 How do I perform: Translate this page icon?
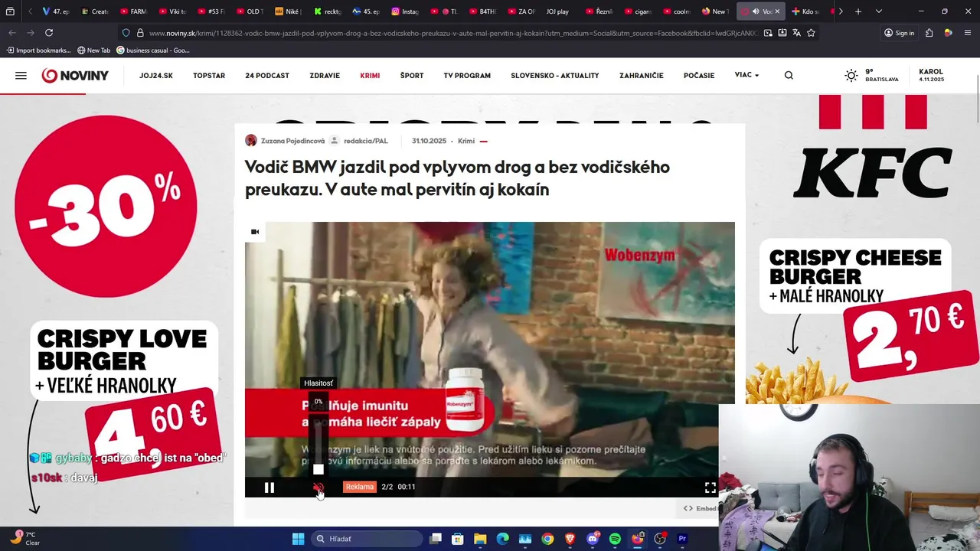(796, 33)
